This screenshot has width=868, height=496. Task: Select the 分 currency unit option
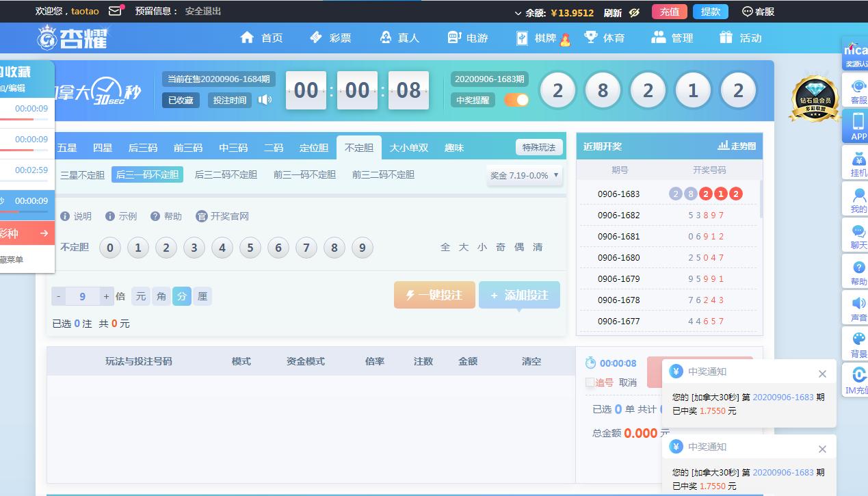pyautogui.click(x=181, y=296)
